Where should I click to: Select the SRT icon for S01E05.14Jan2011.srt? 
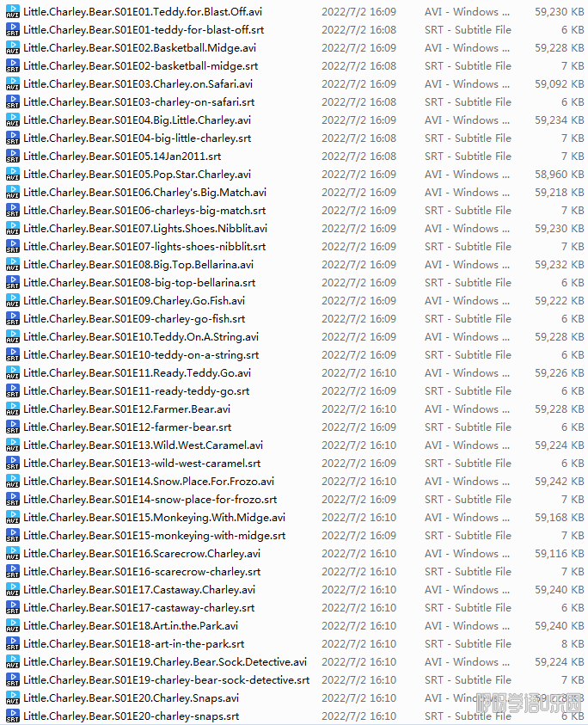pos(13,156)
